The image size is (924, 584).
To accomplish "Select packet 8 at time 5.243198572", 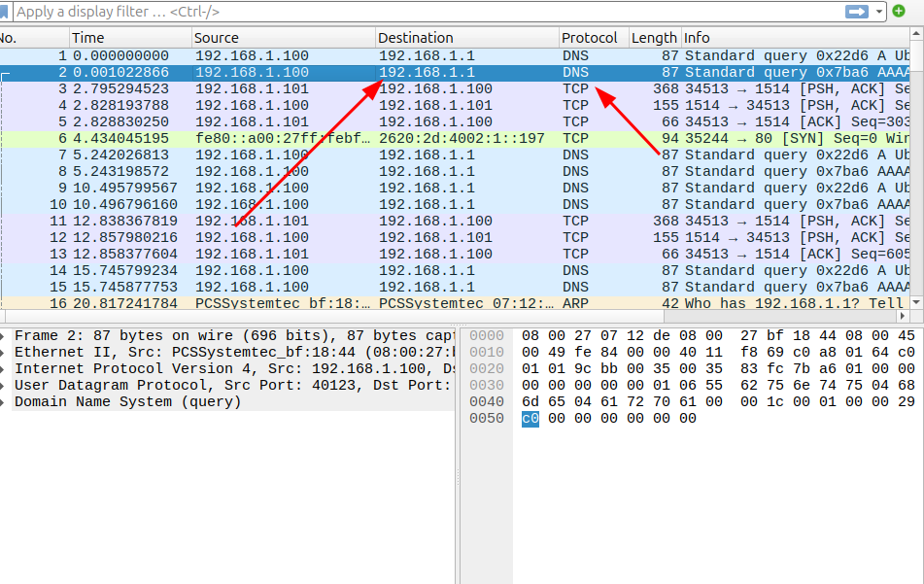I will (x=455, y=171).
